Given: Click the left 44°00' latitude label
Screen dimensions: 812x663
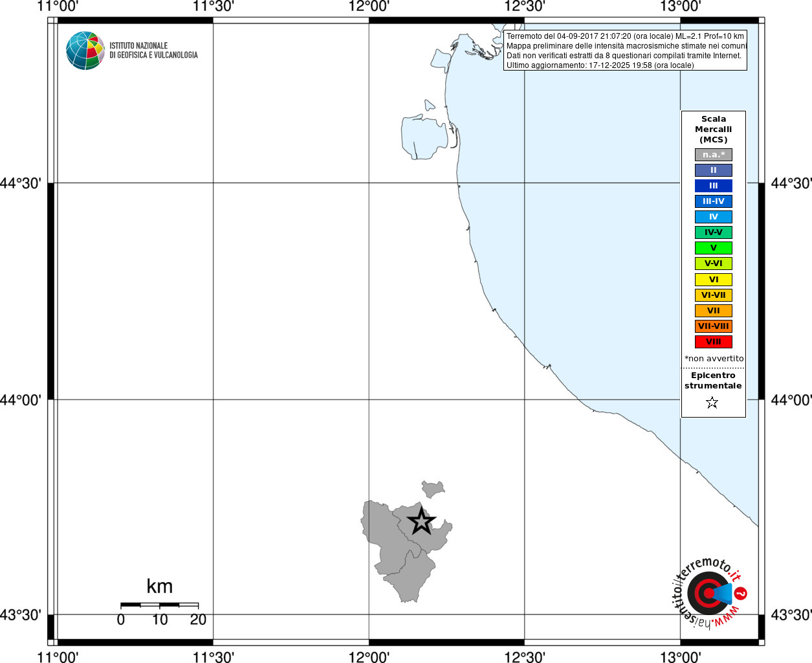Looking at the screenshot, I should [21, 400].
